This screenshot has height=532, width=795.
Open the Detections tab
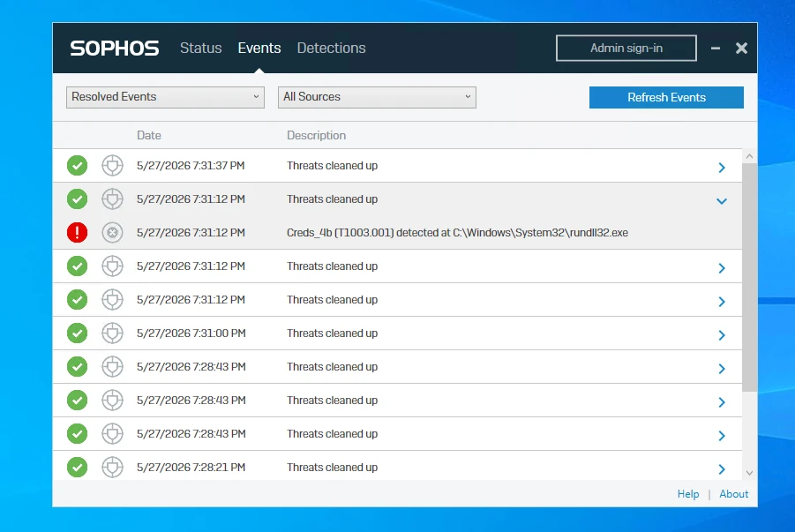click(x=331, y=48)
